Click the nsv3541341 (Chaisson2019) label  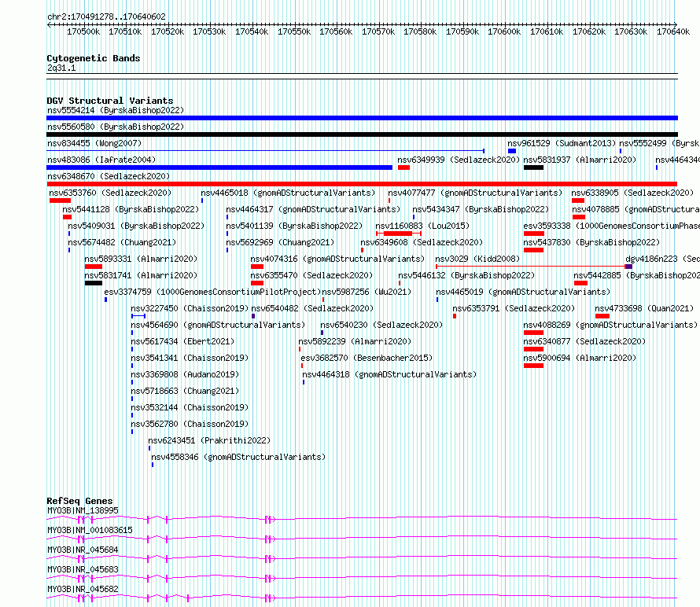pyautogui.click(x=190, y=358)
